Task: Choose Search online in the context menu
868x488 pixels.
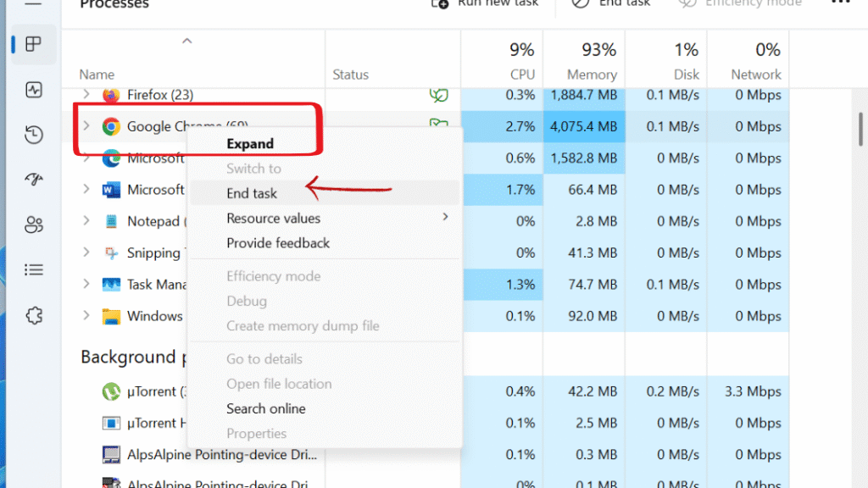Action: tap(325, 408)
